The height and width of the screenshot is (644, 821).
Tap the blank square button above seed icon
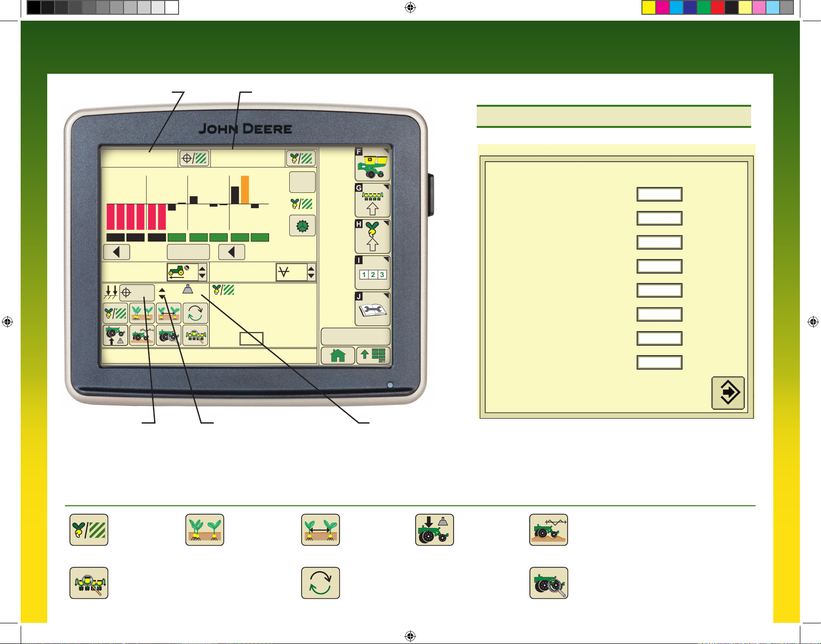click(302, 182)
